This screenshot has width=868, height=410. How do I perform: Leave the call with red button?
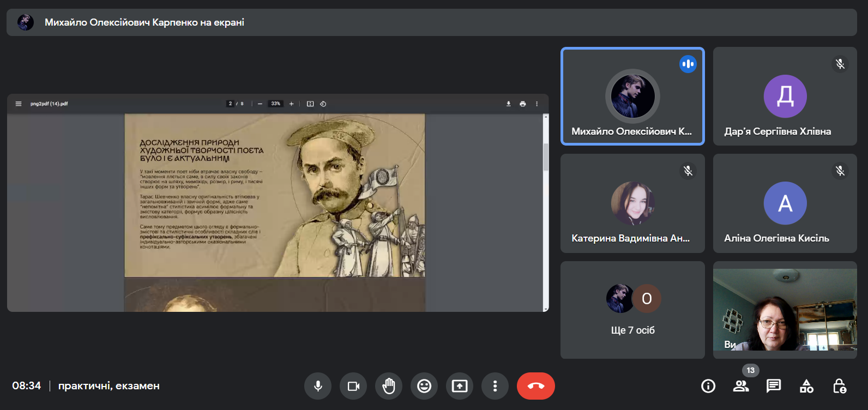(535, 386)
